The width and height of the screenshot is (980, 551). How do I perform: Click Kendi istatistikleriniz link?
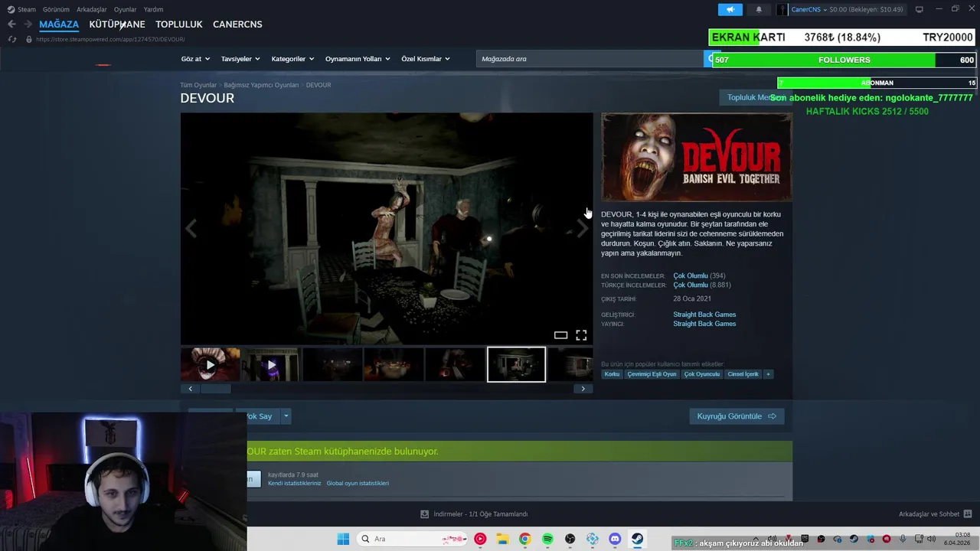[x=295, y=484]
